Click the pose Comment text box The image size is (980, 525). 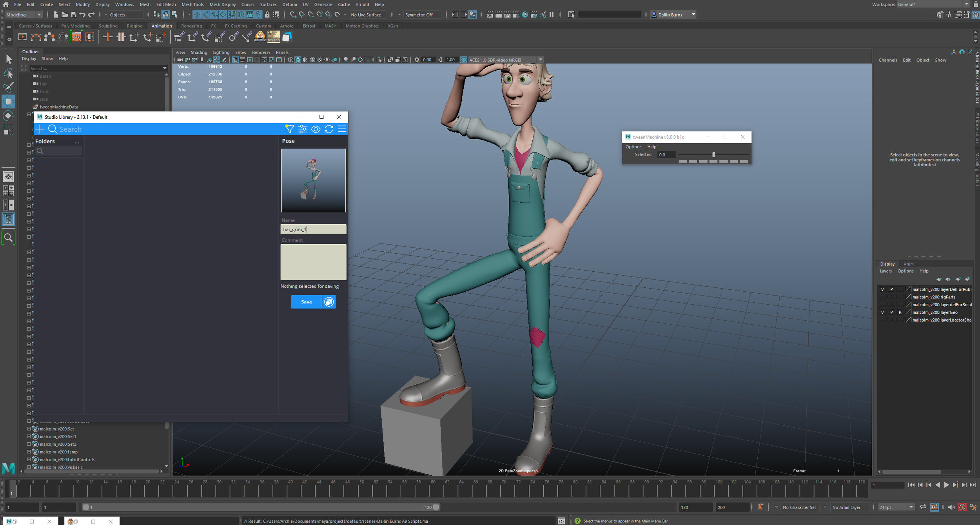click(313, 262)
